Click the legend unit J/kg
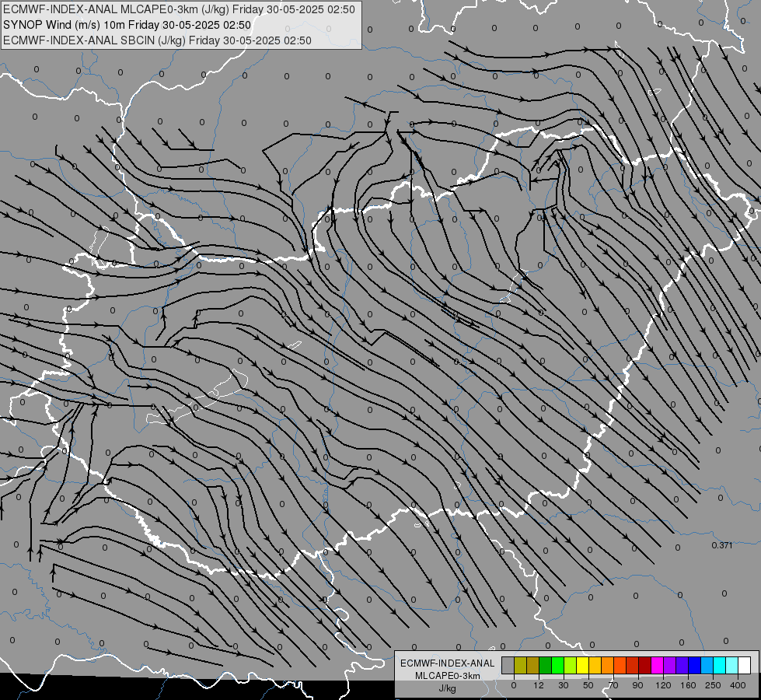The width and height of the screenshot is (761, 700). pos(448,688)
